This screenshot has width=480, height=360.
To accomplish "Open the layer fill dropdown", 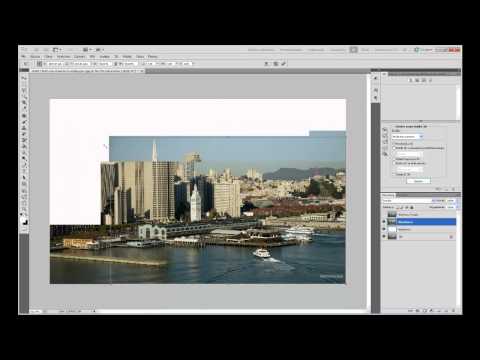I will pyautogui.click(x=457, y=207).
